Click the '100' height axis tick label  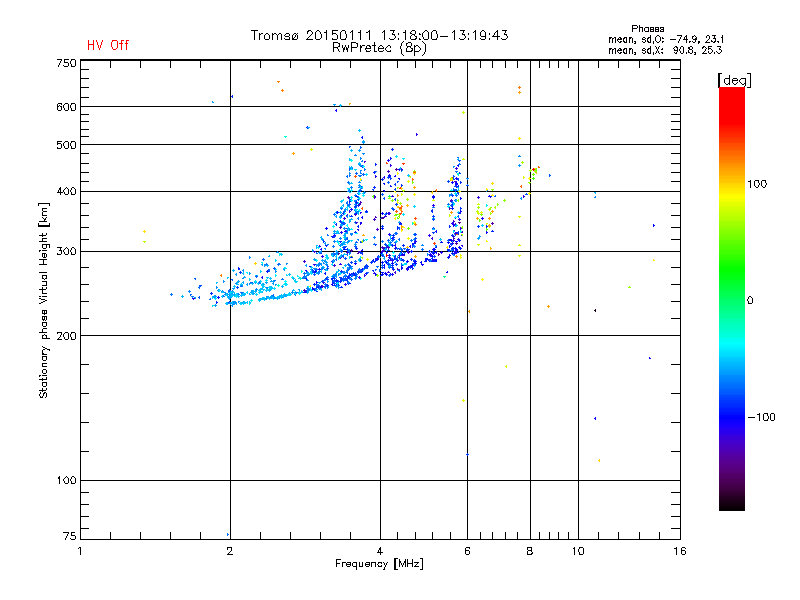[x=66, y=481]
